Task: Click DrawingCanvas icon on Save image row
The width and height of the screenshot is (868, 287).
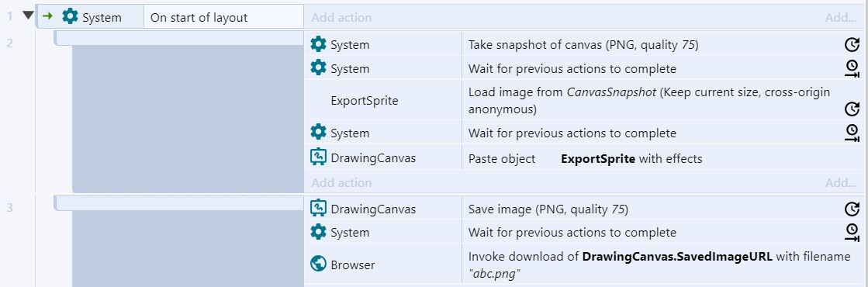Action: pos(318,209)
